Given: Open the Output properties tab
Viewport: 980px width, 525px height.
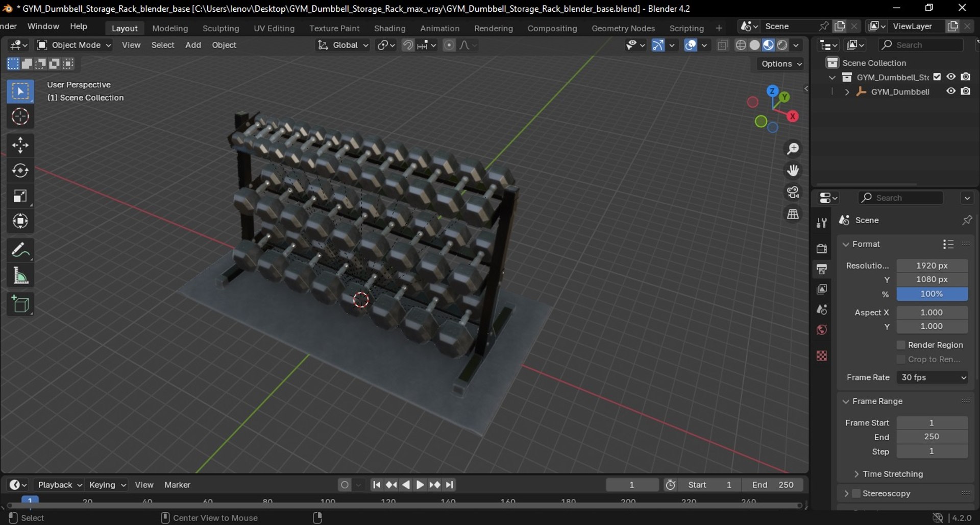Looking at the screenshot, I should click(821, 269).
